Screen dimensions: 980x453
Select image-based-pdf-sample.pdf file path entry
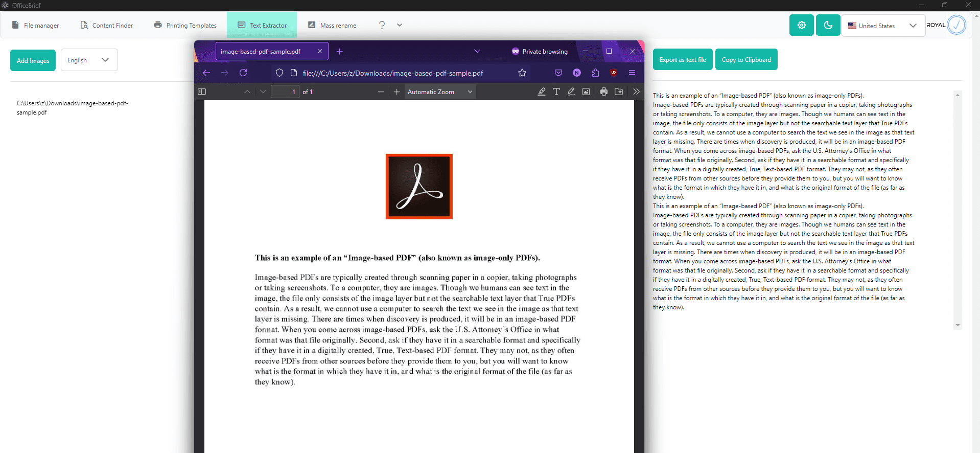[73, 107]
